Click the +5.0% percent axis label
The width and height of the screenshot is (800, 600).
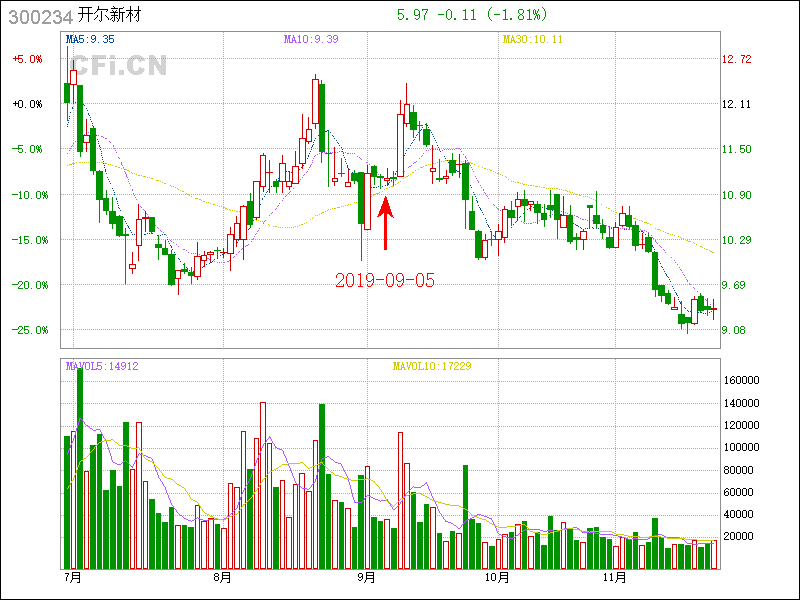tap(27, 59)
